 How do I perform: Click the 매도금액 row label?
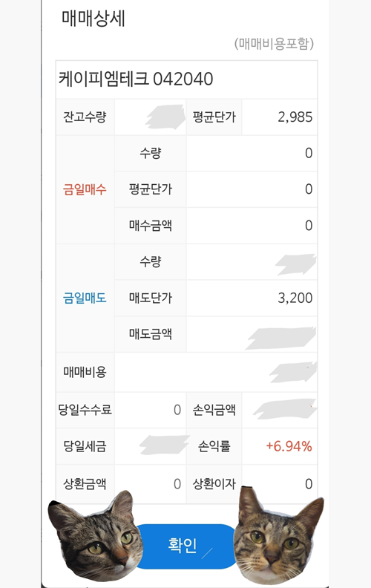click(x=151, y=334)
